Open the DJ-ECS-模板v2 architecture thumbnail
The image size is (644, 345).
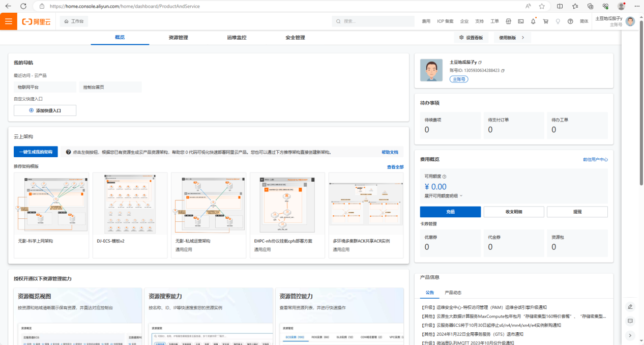click(131, 203)
